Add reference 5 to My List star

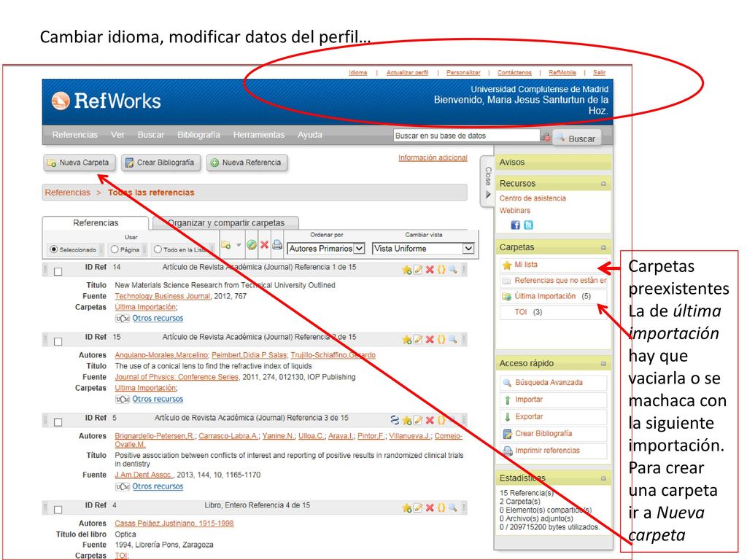pyautogui.click(x=406, y=421)
